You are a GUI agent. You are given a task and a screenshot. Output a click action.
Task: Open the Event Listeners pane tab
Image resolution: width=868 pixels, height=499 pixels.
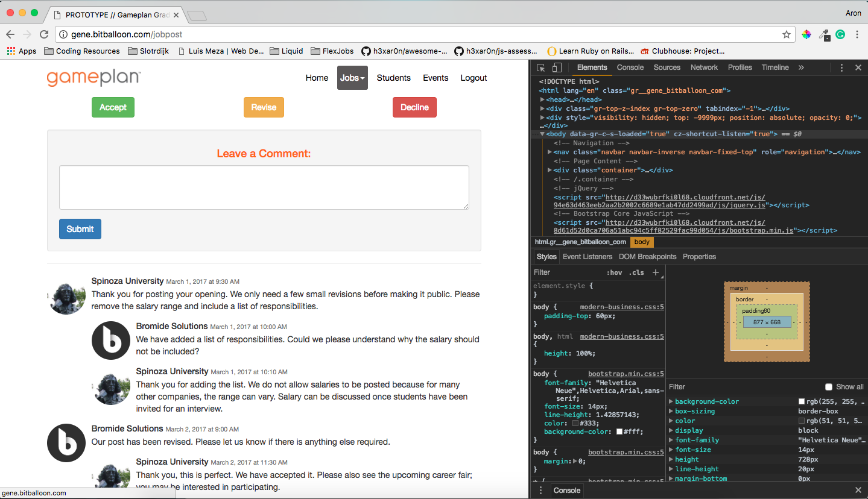point(588,257)
